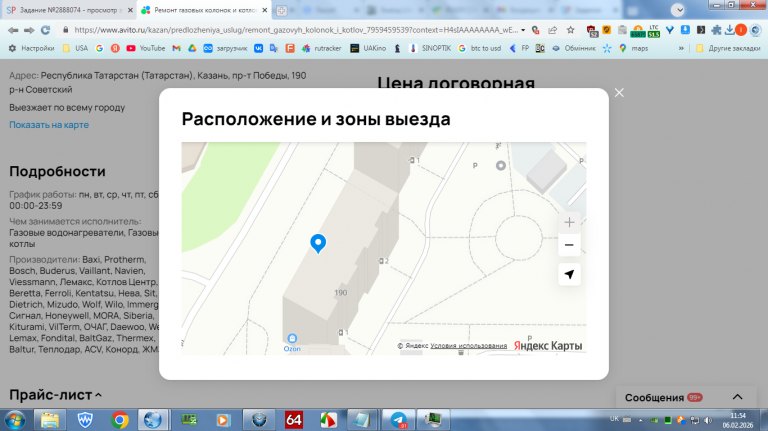Zoom in on the Yandex map
The width and height of the screenshot is (768, 431).
[569, 222]
